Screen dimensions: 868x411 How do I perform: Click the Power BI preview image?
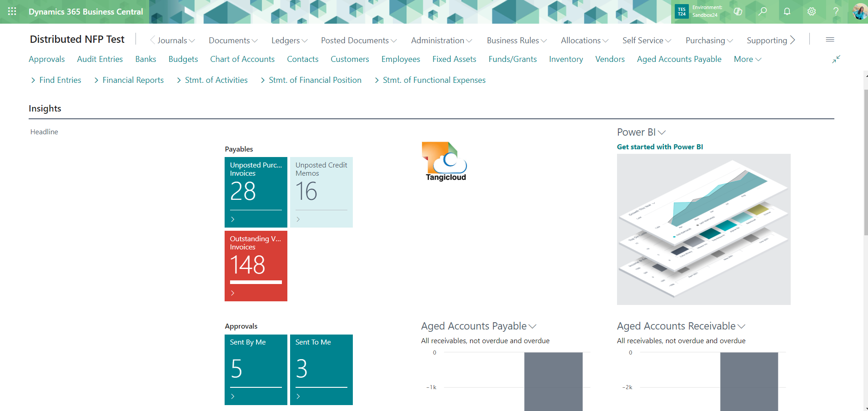coord(703,229)
